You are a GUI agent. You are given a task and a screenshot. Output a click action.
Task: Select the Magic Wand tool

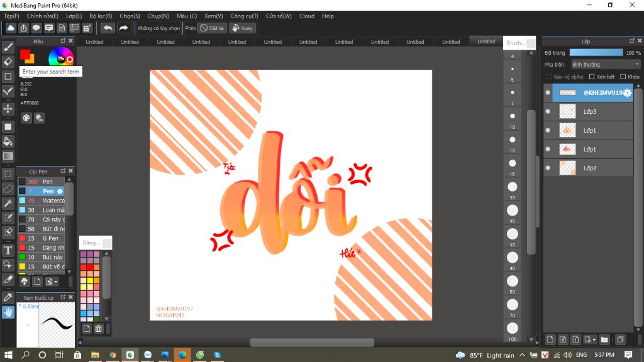[8, 203]
